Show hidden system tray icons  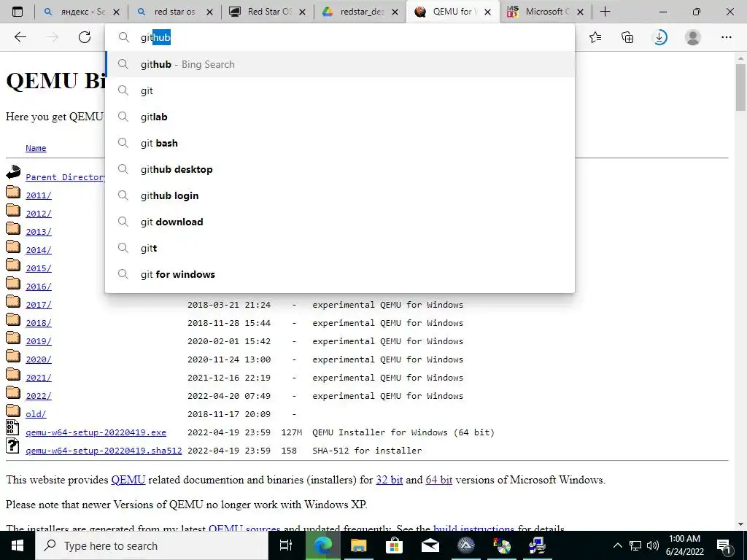point(617,545)
